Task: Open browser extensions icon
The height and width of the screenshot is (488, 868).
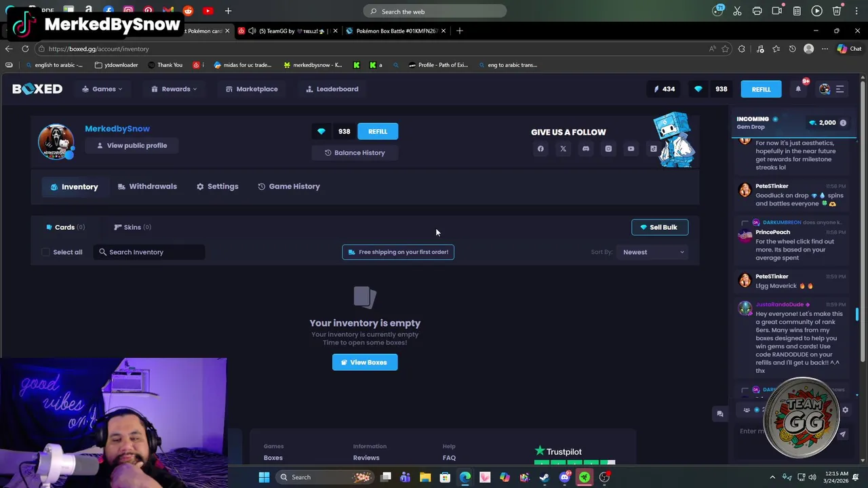Action: click(x=741, y=49)
